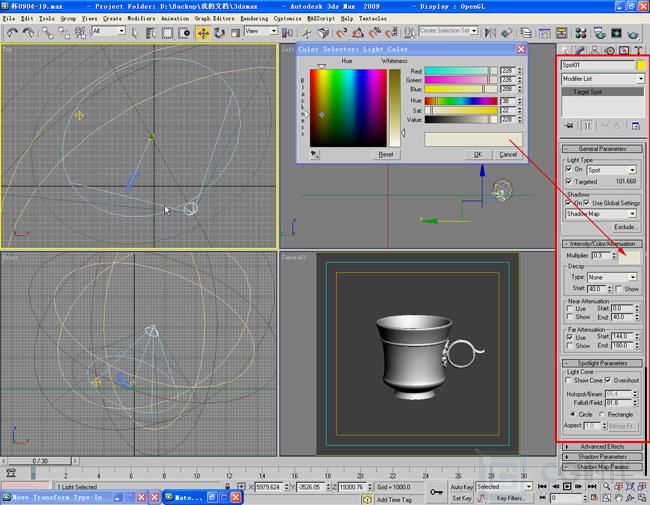
Task: Switch to the Utilities hammer panel
Action: (x=638, y=50)
